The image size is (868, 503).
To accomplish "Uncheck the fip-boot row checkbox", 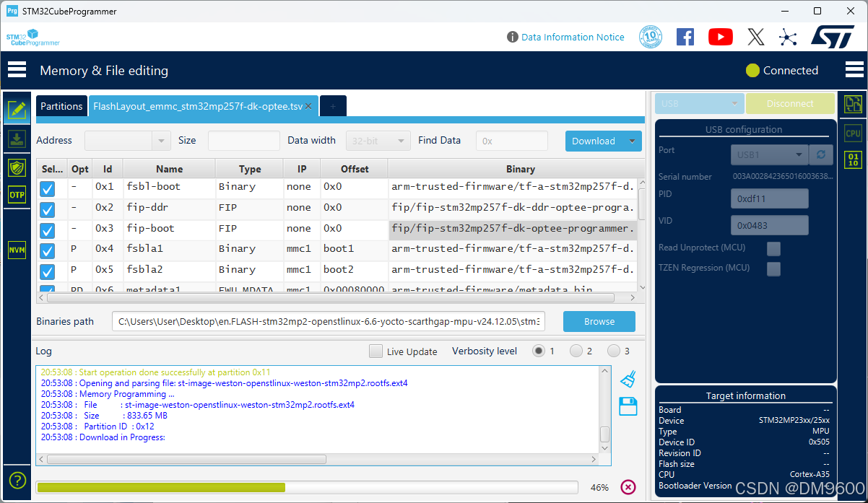I will pyautogui.click(x=48, y=231).
